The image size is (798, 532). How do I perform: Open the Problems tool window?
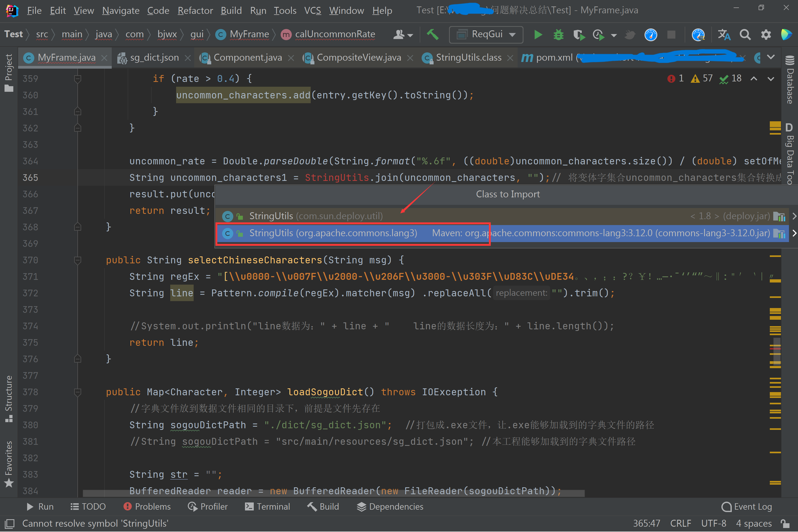[147, 506]
